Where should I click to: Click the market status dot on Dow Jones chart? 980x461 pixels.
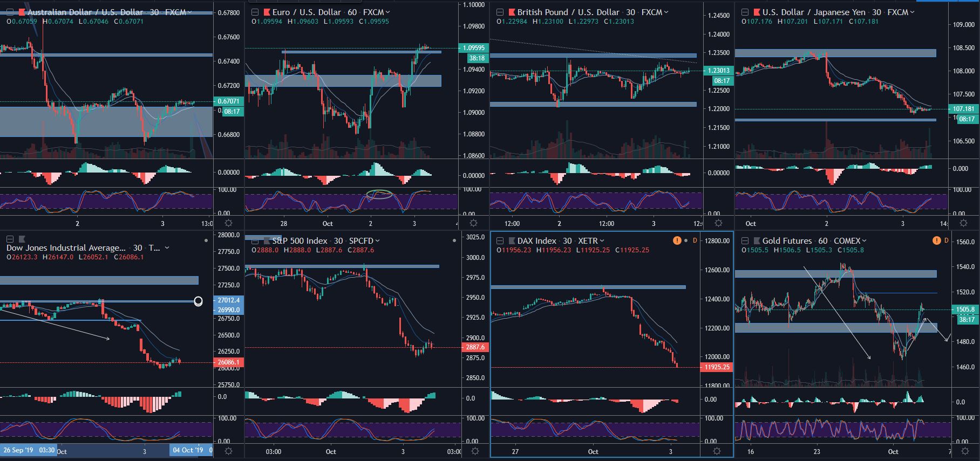click(x=207, y=240)
